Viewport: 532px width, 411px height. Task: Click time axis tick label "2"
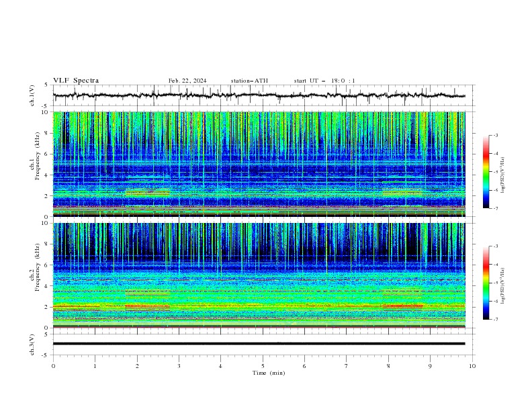pos(137,366)
